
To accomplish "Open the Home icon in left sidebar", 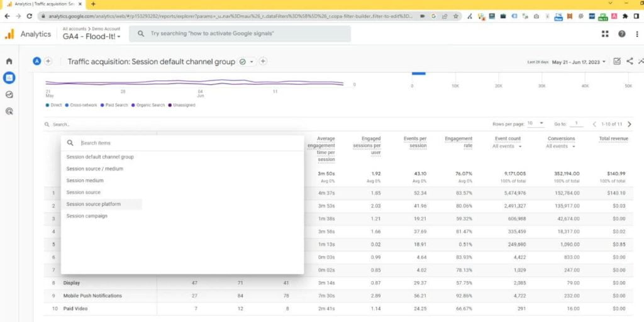I will (x=9, y=61).
